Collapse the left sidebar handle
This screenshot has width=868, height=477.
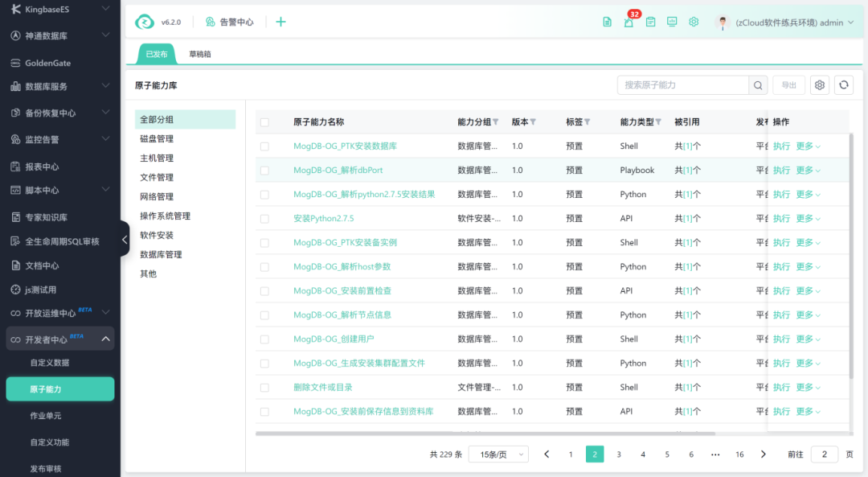125,240
